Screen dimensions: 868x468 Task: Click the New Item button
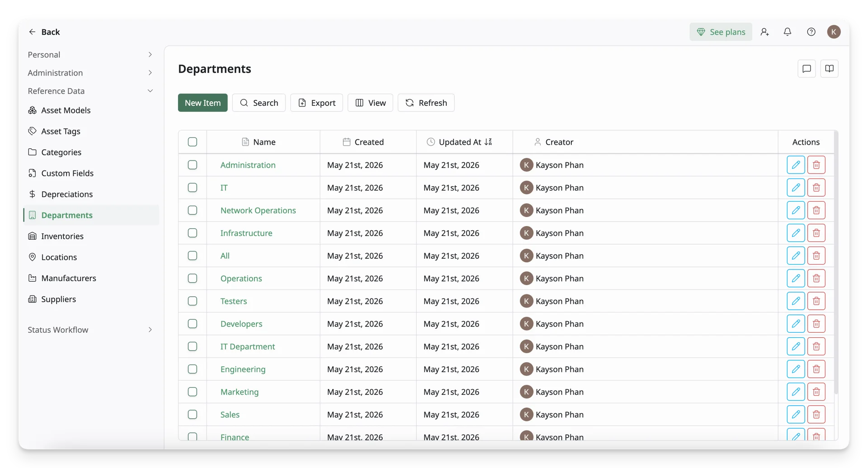[x=203, y=103]
